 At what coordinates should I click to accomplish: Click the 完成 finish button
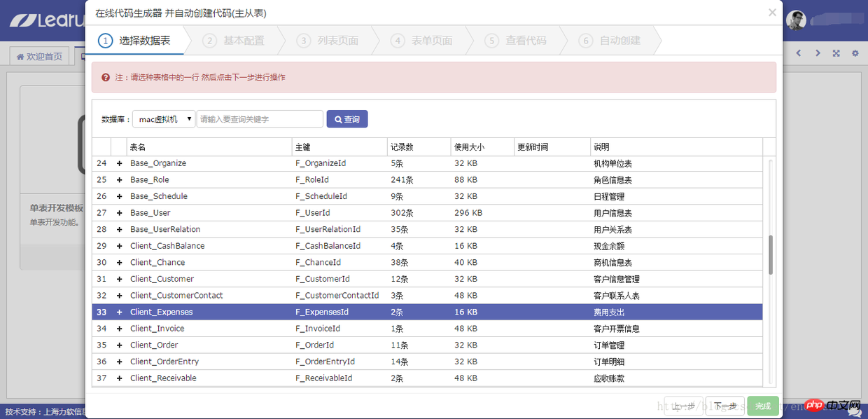point(763,406)
